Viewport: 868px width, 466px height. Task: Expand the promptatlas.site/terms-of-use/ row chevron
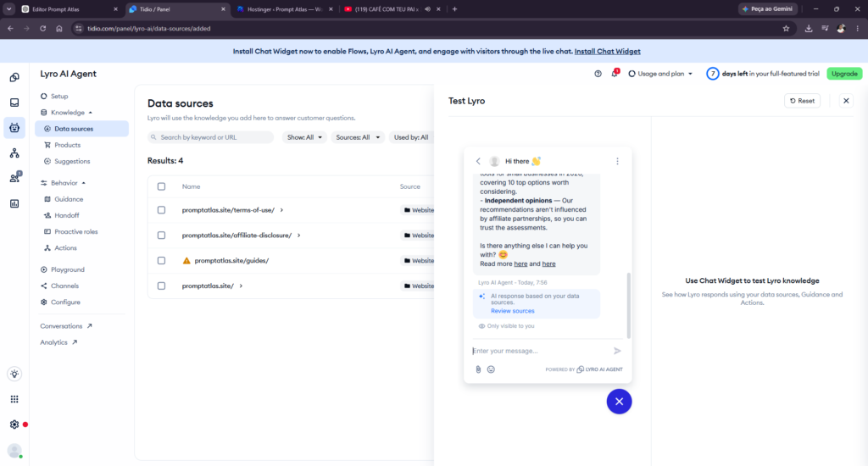click(281, 210)
